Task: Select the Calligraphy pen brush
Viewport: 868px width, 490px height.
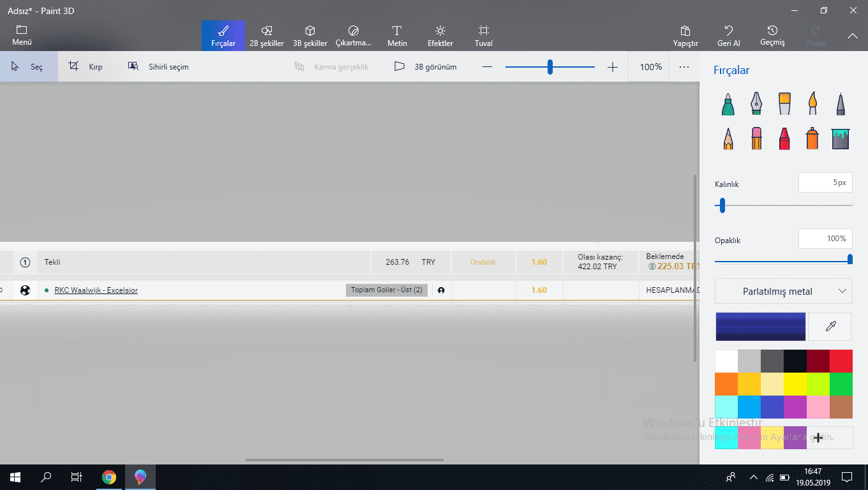Action: tap(756, 103)
